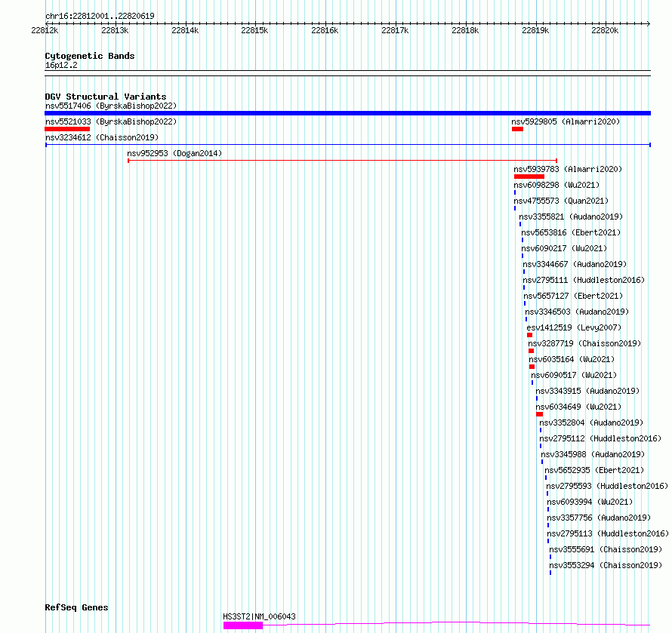
Task: Click the chr16:22812001..22820619 coordinates text
Action: coord(100,16)
